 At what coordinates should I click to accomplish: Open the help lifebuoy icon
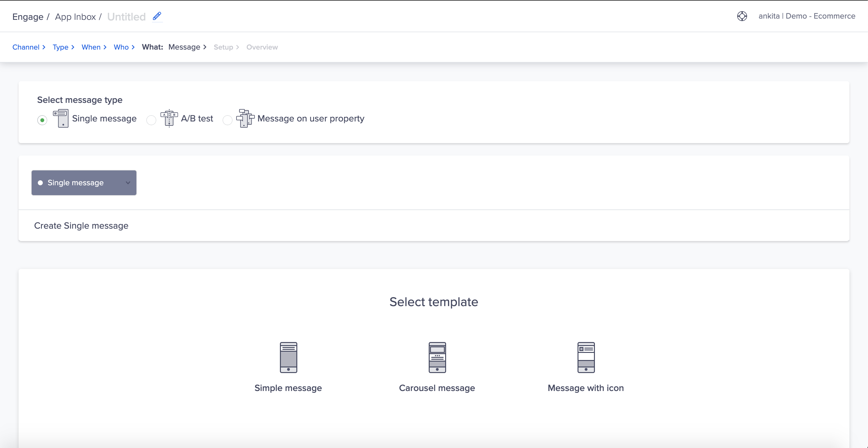(x=742, y=16)
